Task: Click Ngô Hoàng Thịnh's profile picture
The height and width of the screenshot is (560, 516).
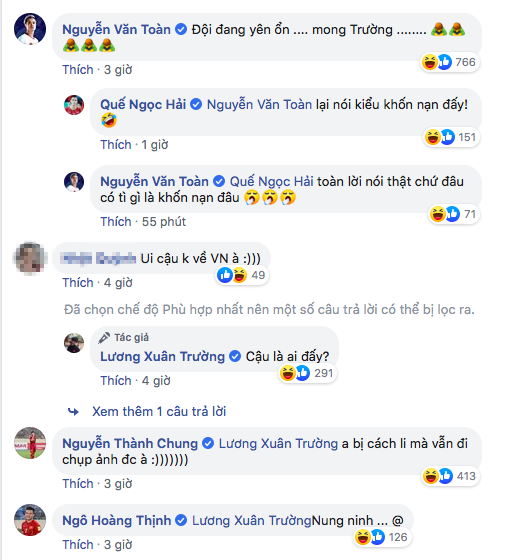Action: (x=30, y=520)
